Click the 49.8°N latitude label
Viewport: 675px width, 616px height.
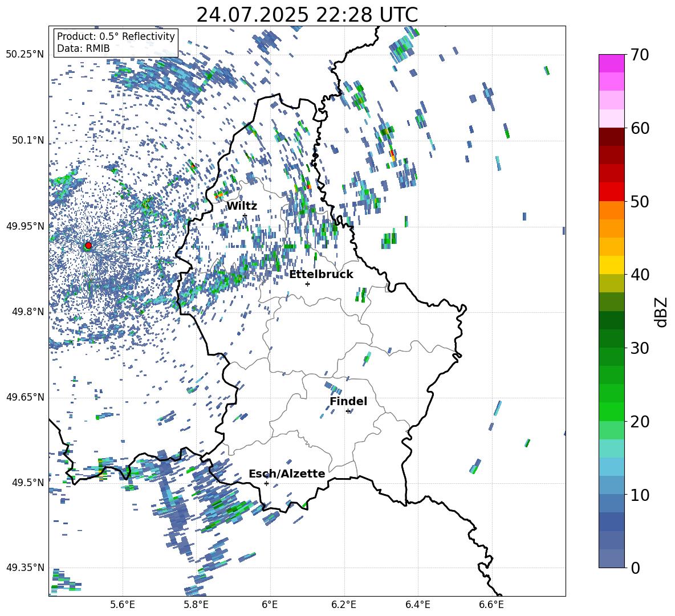(29, 312)
